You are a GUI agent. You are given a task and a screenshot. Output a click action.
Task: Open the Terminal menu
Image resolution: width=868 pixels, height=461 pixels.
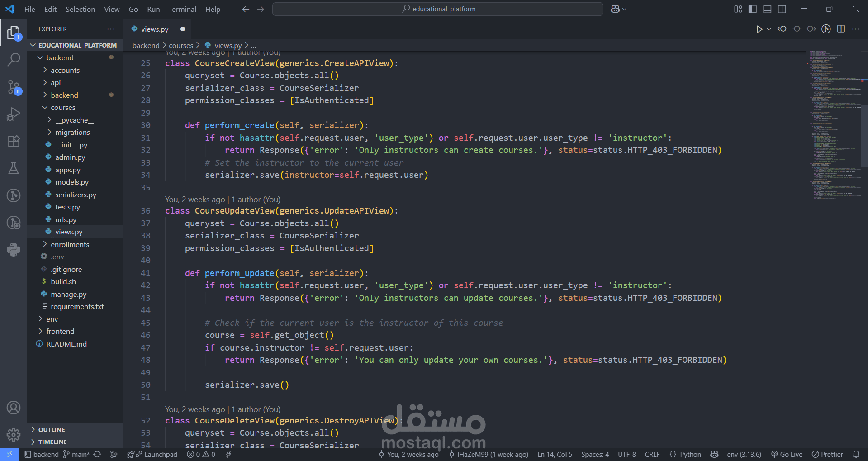[182, 9]
